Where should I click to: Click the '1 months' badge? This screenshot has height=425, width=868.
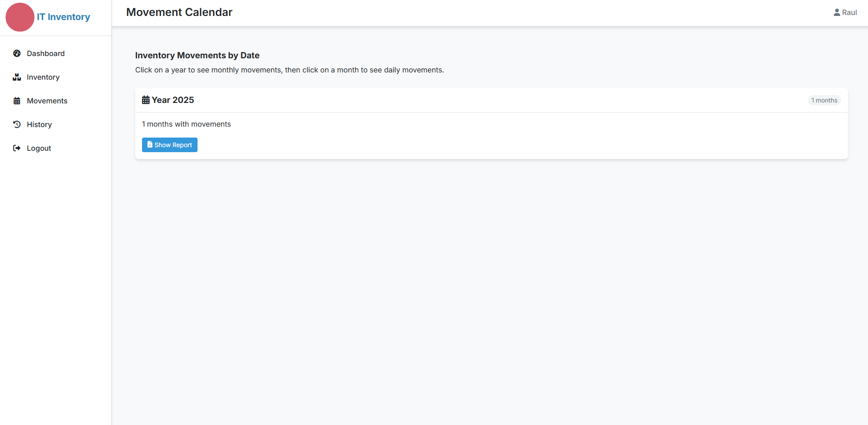(824, 100)
